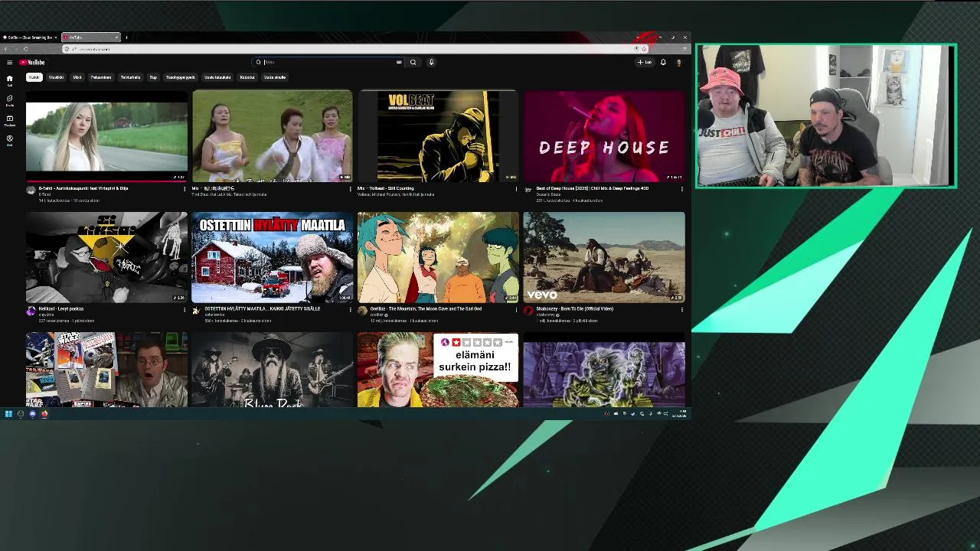Image resolution: width=980 pixels, height=551 pixels.
Task: Play the Blues Rock band thumbnail
Action: (273, 370)
